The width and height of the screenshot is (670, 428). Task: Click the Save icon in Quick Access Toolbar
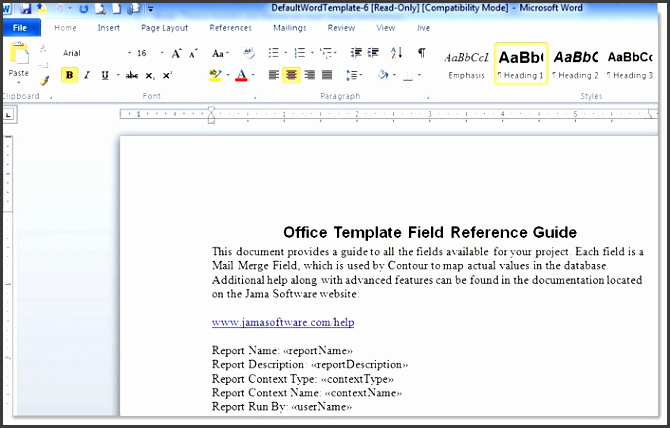pos(26,8)
